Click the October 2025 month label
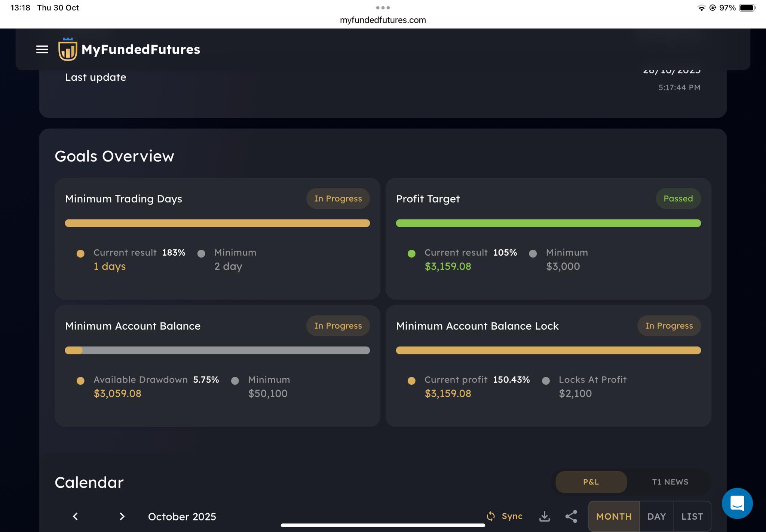 click(x=182, y=517)
